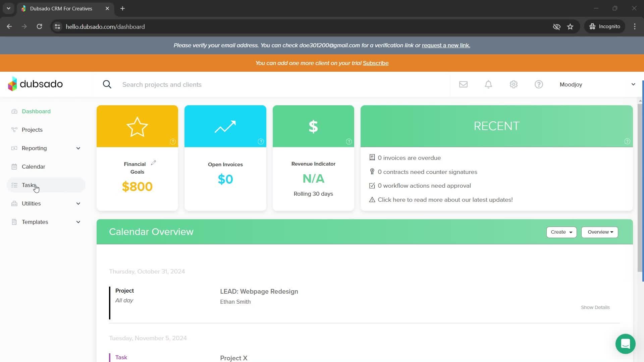This screenshot has height=362, width=644.
Task: View site information icon in address bar
Action: tap(57, 26)
